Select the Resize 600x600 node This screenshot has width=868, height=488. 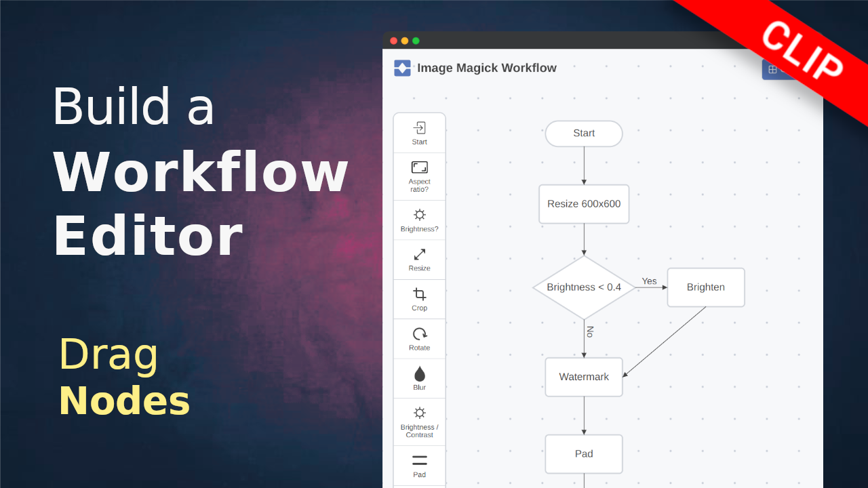583,204
